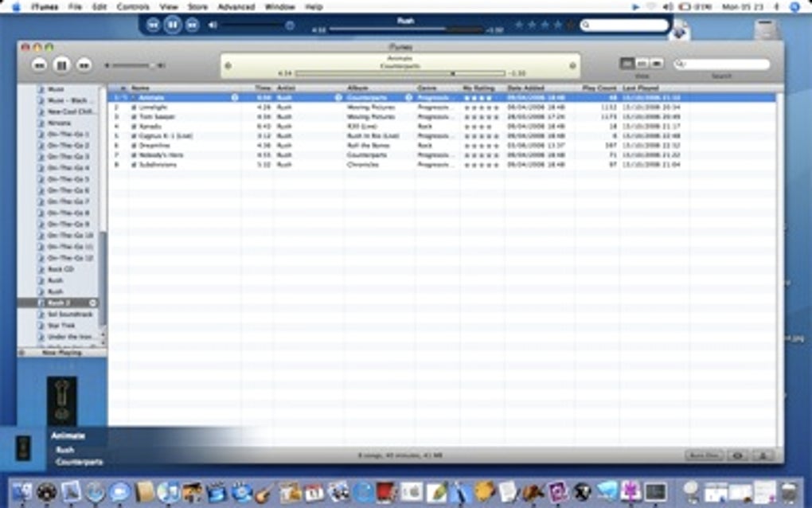Skip to next track in iTunes window
The height and width of the screenshot is (508, 812).
[84, 65]
